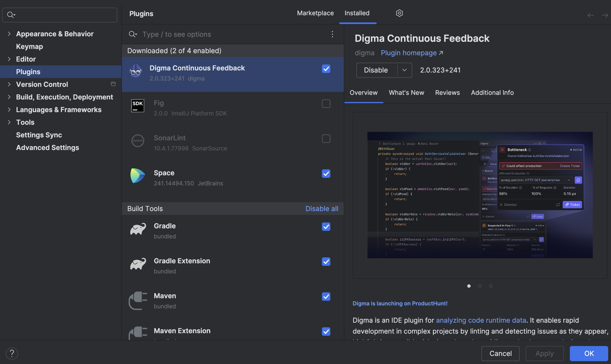Viewport: 611px width, 364px height.
Task: Click the Gradle Extension elephant icon
Action: point(138,264)
